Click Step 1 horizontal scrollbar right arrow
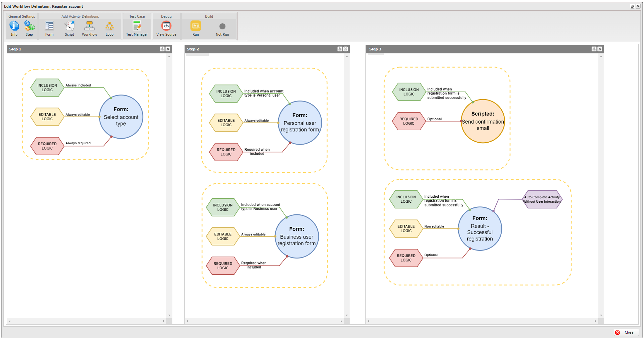 click(x=164, y=321)
